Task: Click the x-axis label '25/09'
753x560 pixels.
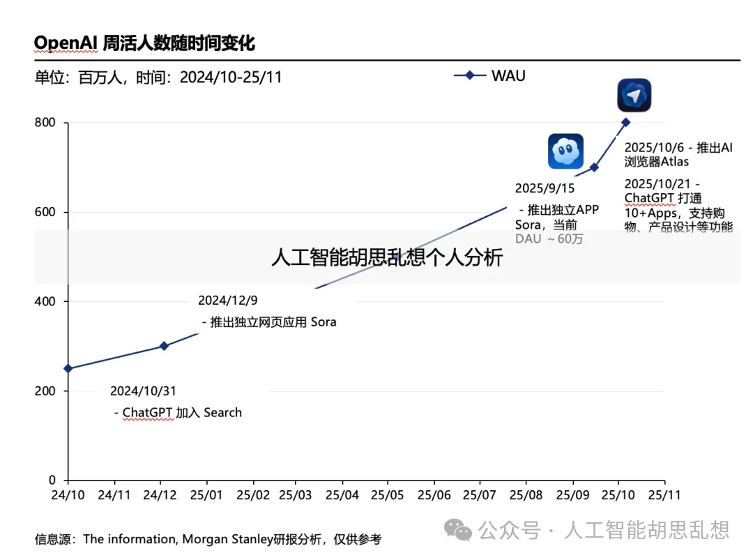Action: click(572, 495)
